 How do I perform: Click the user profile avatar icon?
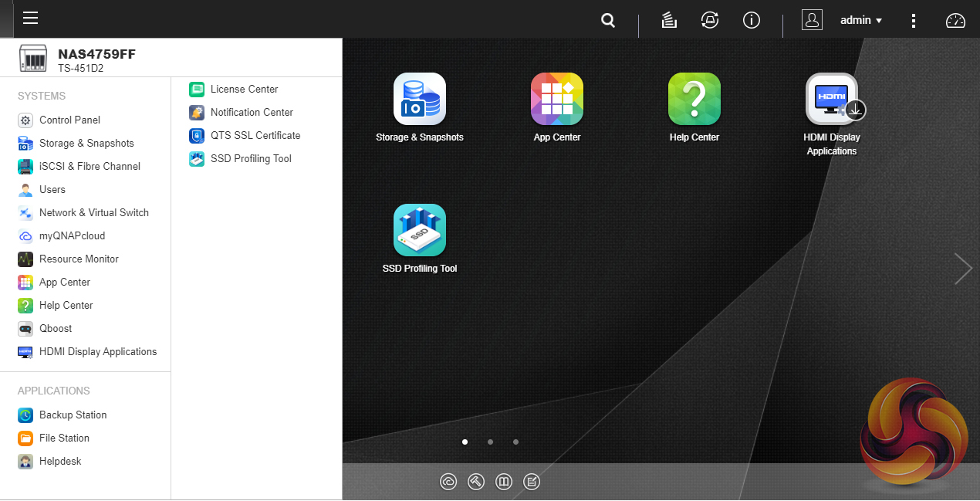tap(812, 20)
